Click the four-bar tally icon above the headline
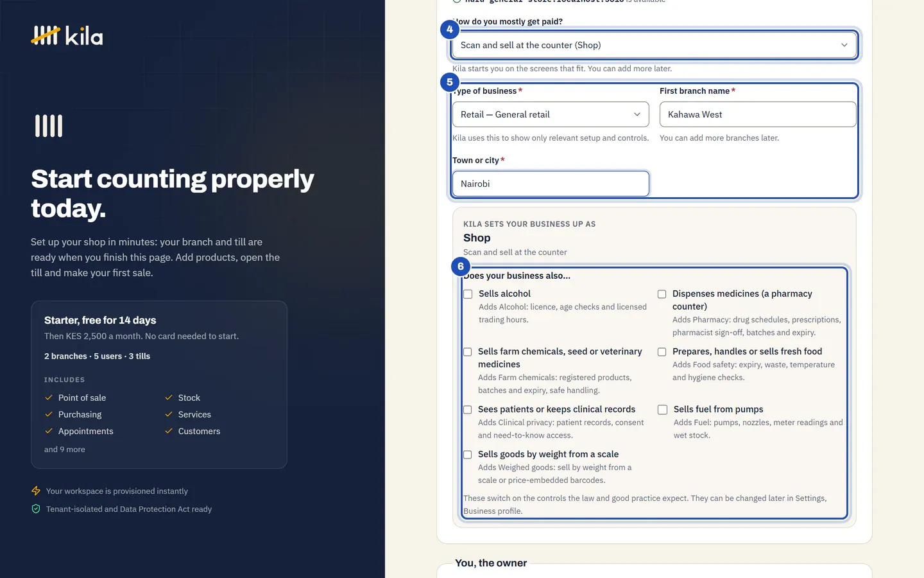 pos(49,126)
